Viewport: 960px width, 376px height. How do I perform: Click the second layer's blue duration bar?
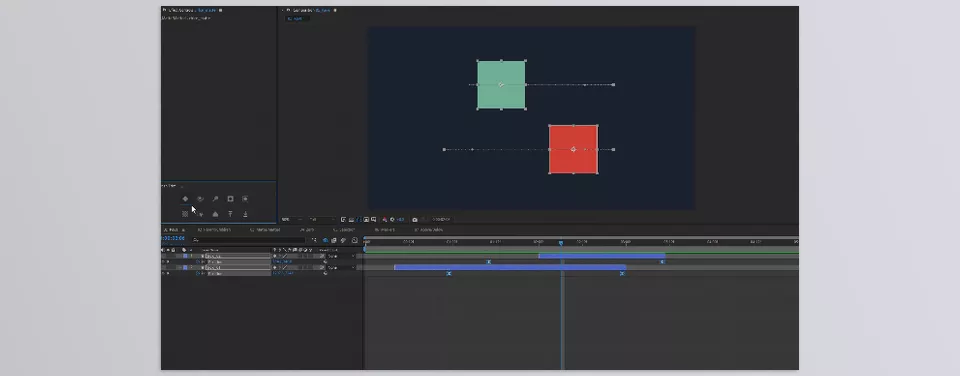pyautogui.click(x=510, y=267)
